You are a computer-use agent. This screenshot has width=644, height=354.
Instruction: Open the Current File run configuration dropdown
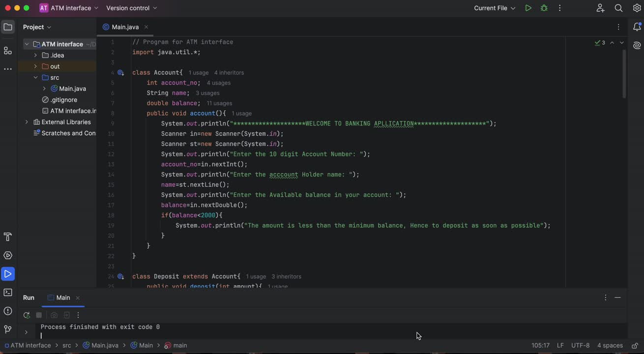coord(494,8)
